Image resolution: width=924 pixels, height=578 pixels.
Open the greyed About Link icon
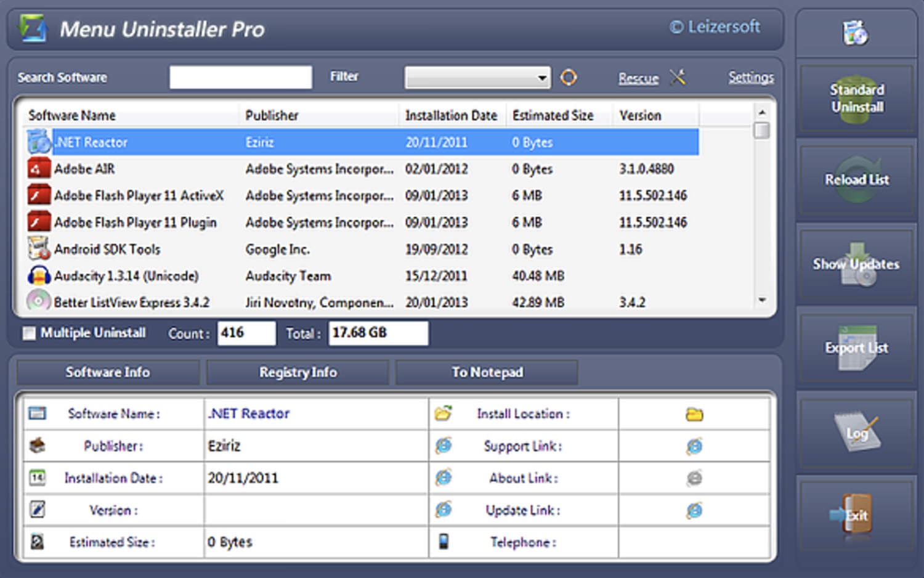coord(694,478)
